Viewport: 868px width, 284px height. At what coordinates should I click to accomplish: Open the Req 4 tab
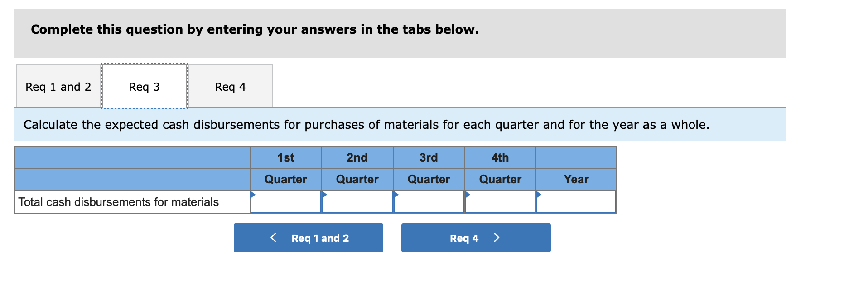pyautogui.click(x=230, y=86)
